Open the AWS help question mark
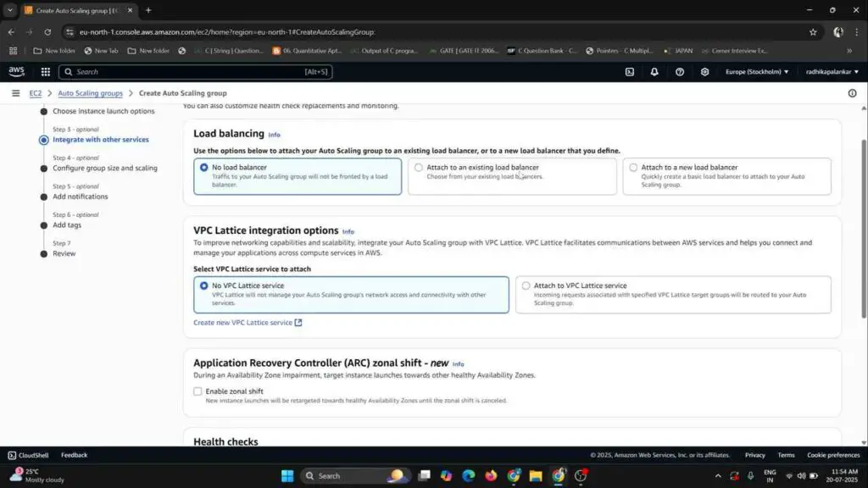The width and height of the screenshot is (868, 488). point(680,72)
